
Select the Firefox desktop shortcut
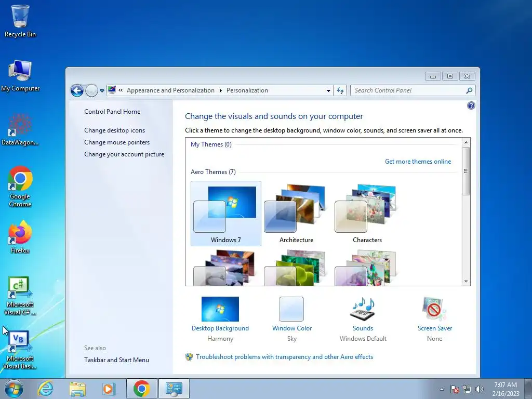[x=20, y=237]
